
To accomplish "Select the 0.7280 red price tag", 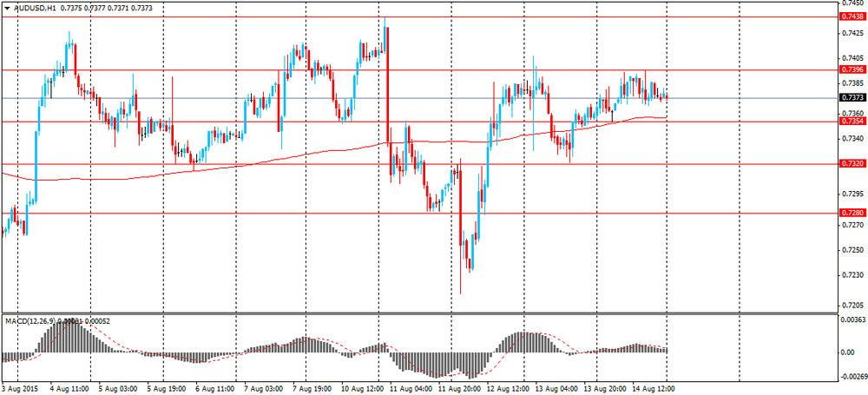I will (x=849, y=213).
